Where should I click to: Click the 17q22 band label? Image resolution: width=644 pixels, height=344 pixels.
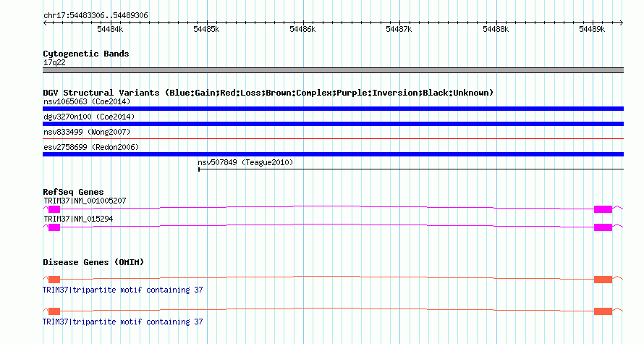click(54, 62)
